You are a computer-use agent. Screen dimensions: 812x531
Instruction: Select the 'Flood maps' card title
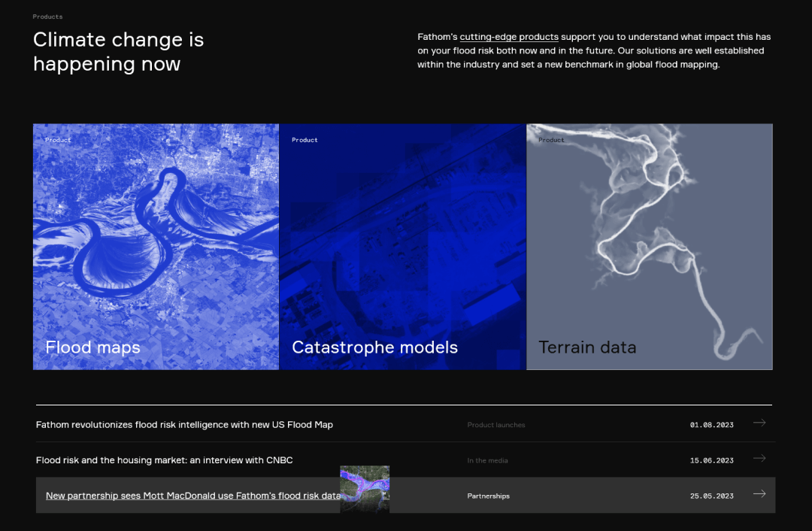point(92,347)
